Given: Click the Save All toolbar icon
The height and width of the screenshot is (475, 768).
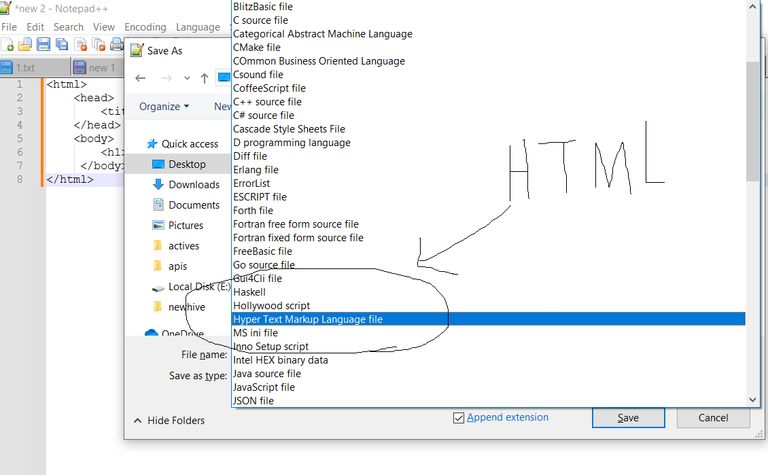Looking at the screenshot, I should pos(62,45).
